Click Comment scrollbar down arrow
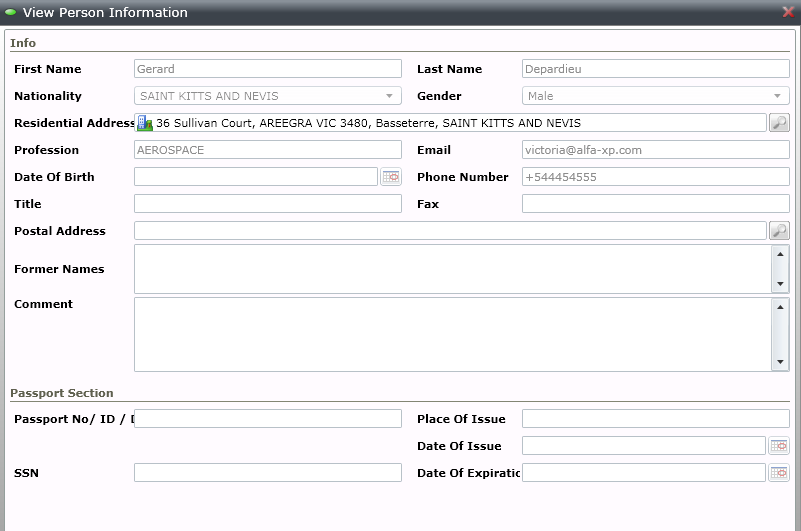 point(780,362)
